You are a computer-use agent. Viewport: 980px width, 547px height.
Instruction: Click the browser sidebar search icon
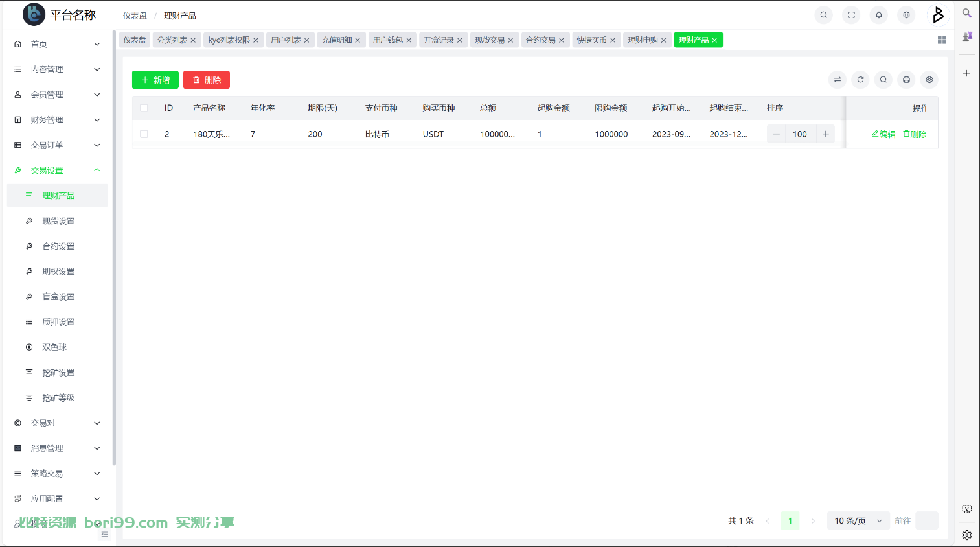(x=966, y=13)
